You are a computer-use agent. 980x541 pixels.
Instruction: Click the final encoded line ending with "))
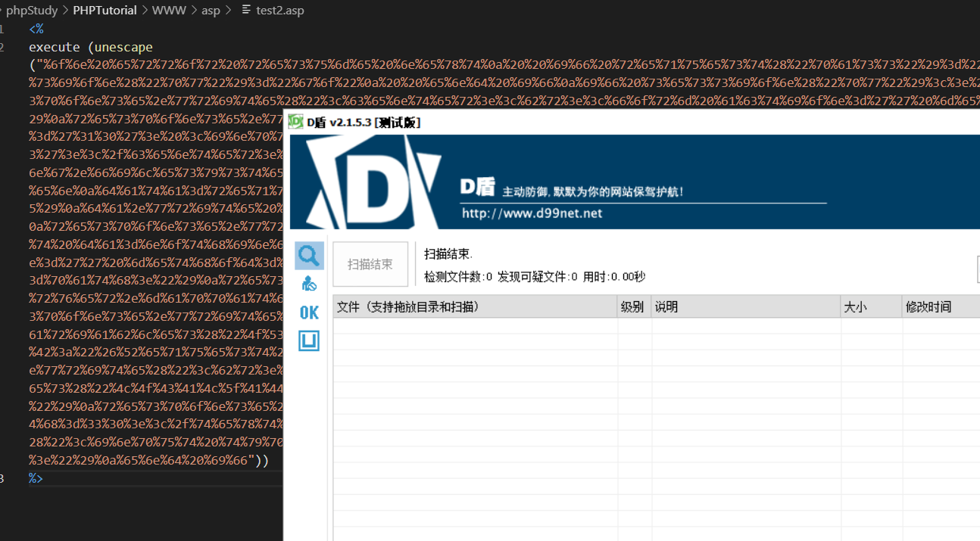149,460
